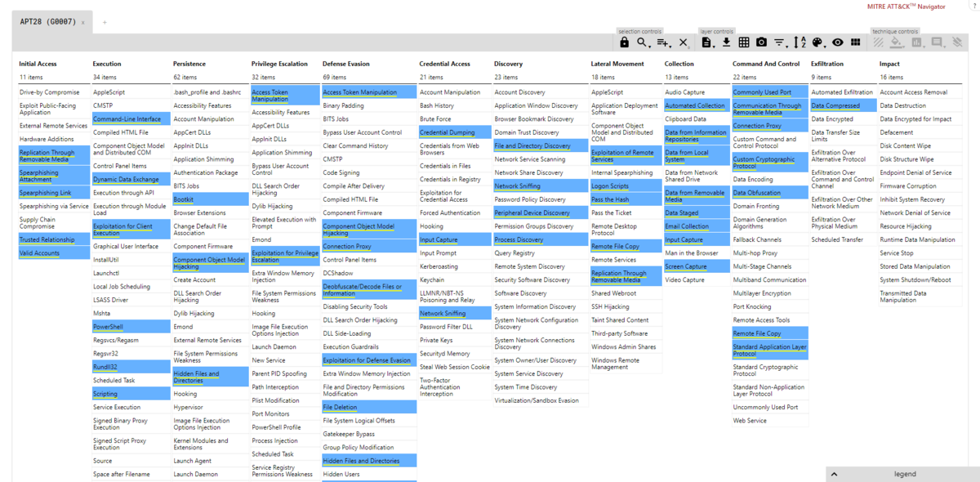Screen dimensions: 980x482
Task: Select the Bootkit technique under Persistence
Action: click(x=210, y=199)
